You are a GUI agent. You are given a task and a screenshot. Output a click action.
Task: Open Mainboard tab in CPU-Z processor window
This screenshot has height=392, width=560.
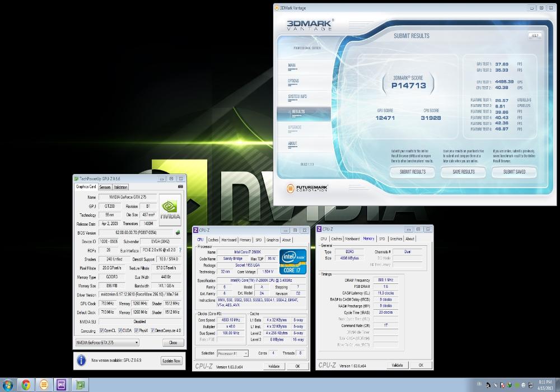point(229,240)
